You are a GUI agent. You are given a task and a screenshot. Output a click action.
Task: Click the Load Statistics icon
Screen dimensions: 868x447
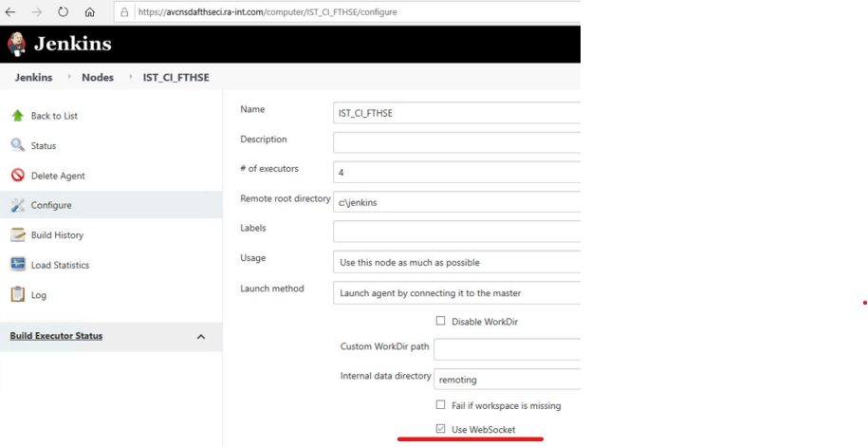17,265
